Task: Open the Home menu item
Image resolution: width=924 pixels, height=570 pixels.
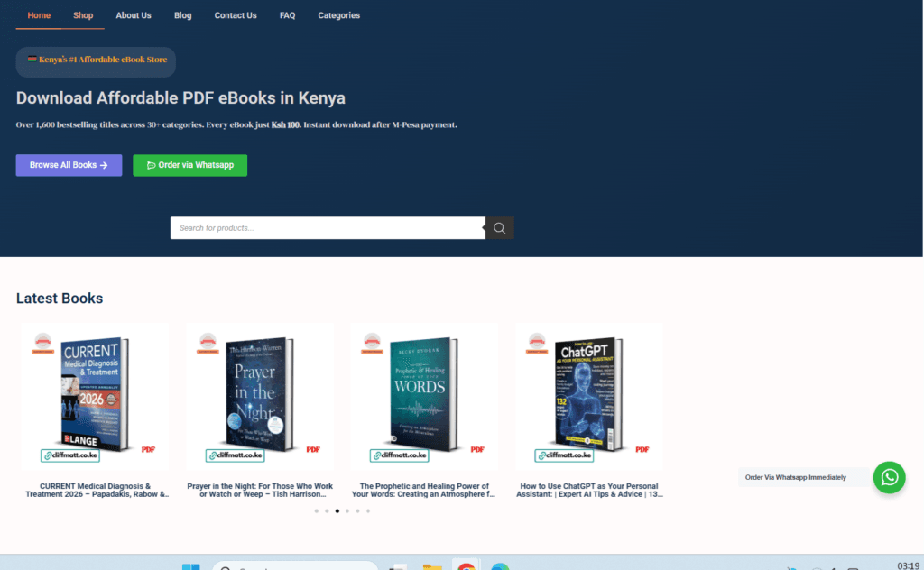Action: coord(39,15)
